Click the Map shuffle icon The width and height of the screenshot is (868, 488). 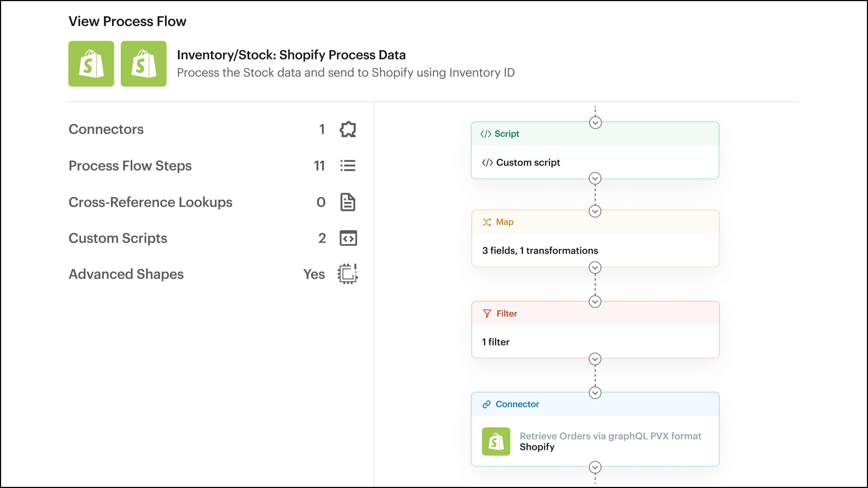(487, 222)
